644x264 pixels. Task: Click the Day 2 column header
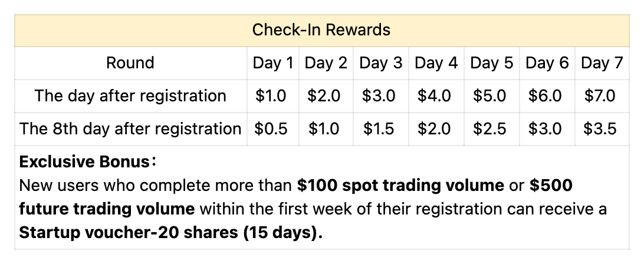(x=326, y=63)
